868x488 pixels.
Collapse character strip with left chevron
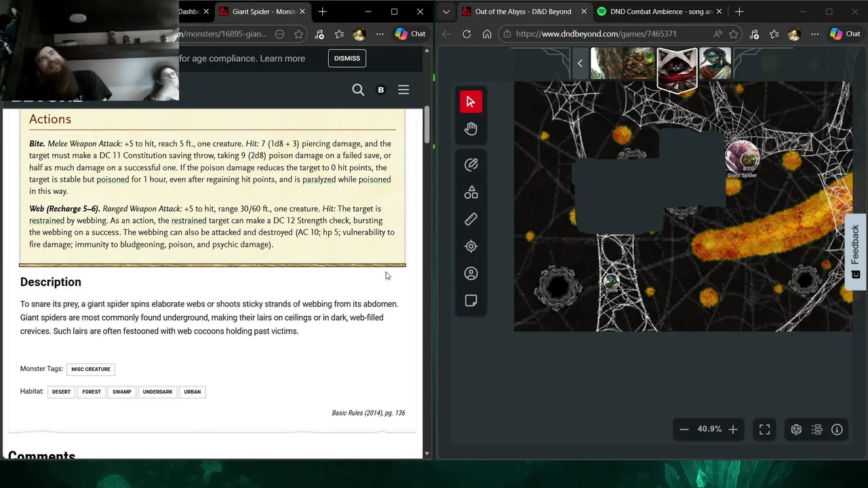pos(580,63)
